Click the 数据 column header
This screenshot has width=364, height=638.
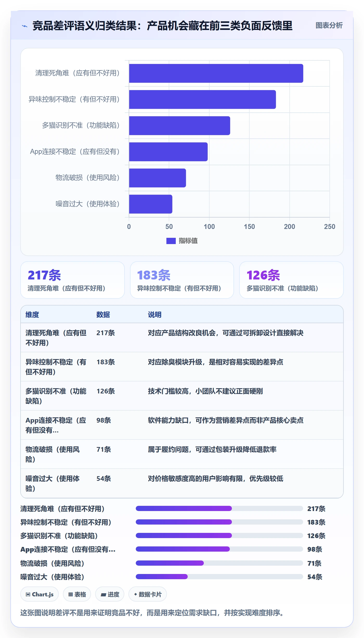click(x=103, y=315)
